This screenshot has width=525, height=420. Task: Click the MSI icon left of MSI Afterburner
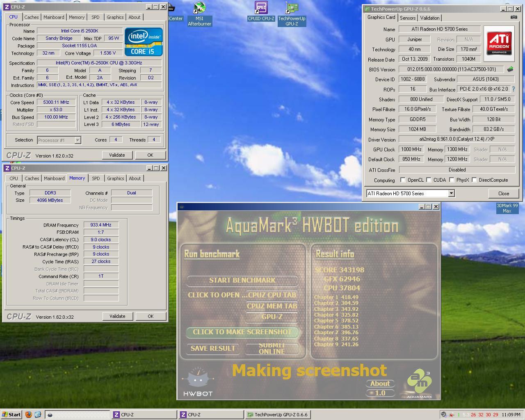tap(171, 7)
